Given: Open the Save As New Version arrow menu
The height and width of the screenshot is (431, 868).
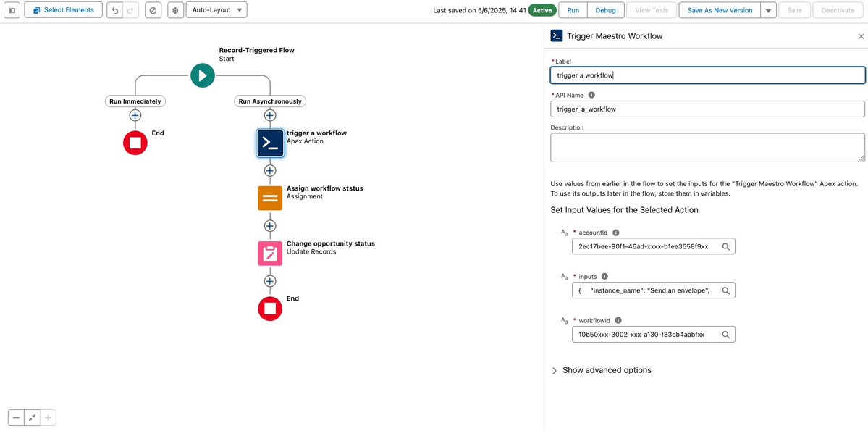Looking at the screenshot, I should pos(768,11).
